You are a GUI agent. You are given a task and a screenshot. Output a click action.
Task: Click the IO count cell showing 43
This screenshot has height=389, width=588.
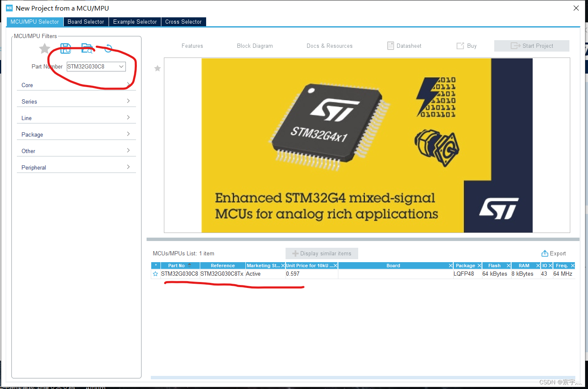(x=547, y=274)
